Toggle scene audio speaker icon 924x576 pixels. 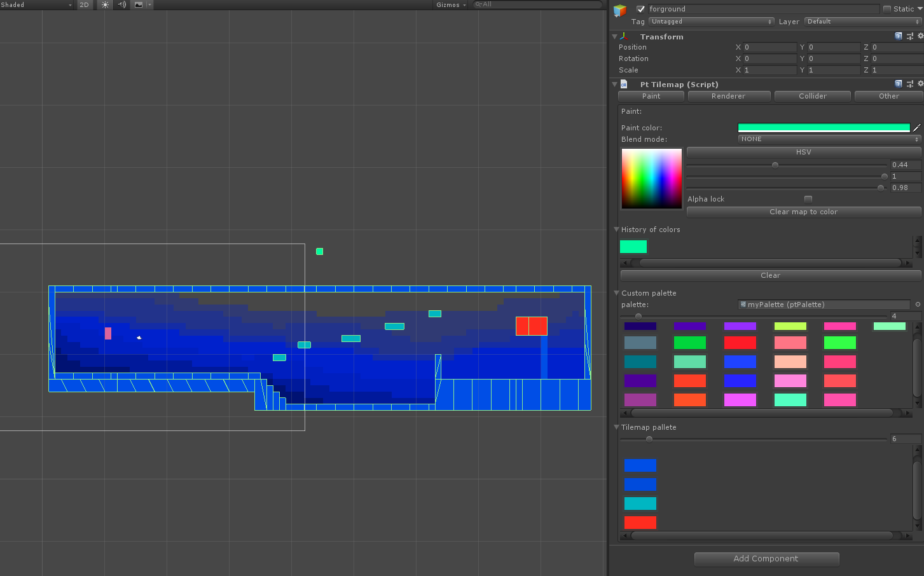(x=121, y=4)
